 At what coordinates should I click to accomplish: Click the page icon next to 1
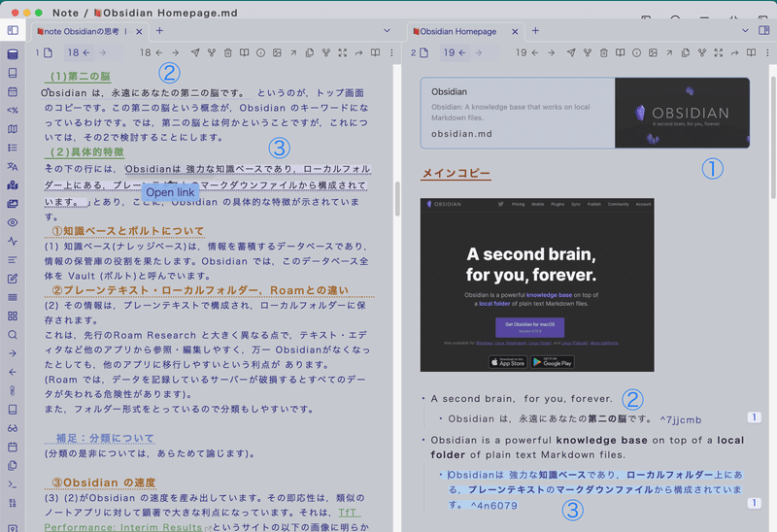48,52
